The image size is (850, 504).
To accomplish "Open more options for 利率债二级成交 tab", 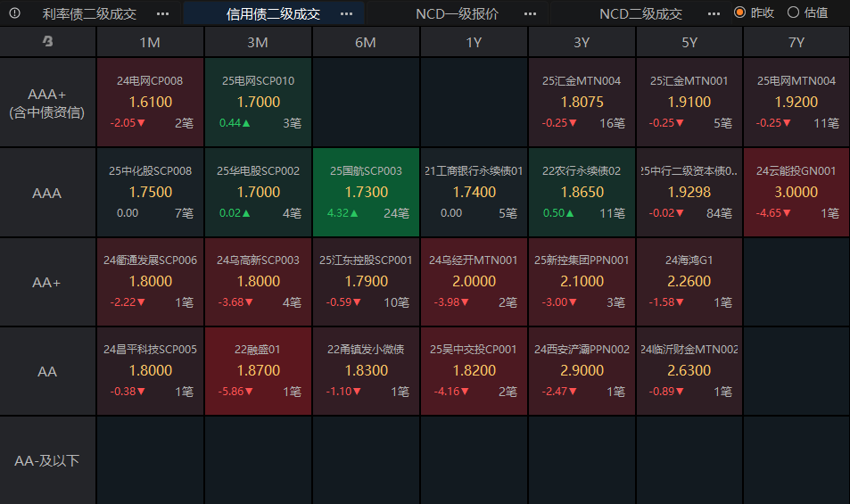I will pos(162,14).
